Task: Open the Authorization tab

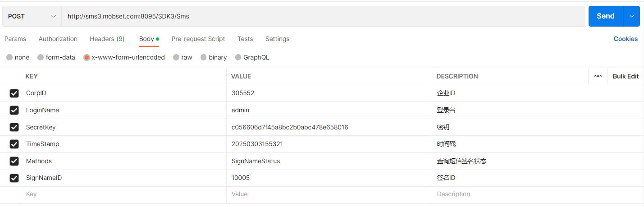Action: pos(58,39)
